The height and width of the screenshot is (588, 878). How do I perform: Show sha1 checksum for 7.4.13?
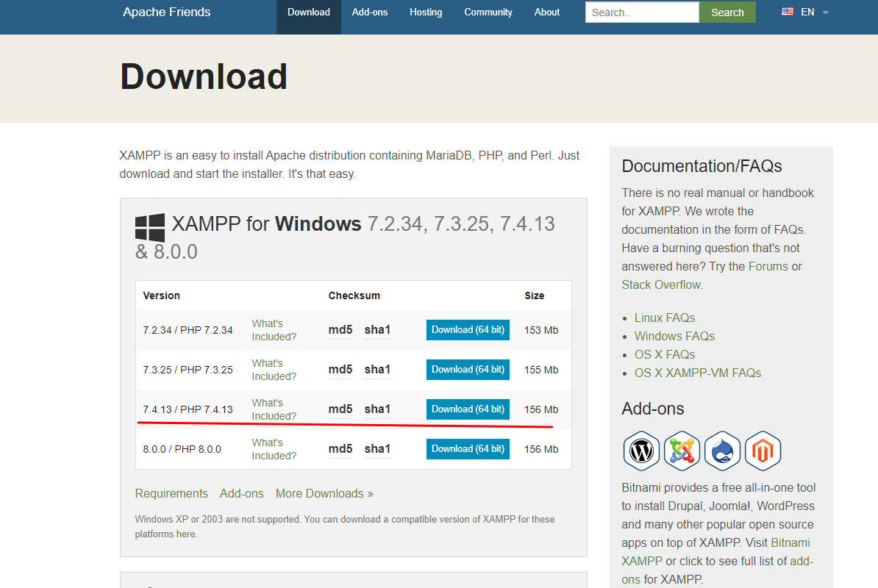[x=377, y=409]
